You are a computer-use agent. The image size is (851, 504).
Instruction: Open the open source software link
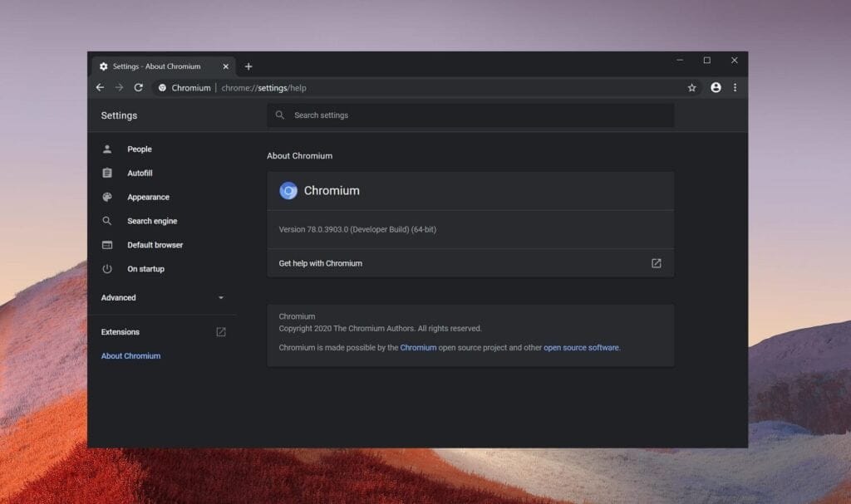coord(581,348)
